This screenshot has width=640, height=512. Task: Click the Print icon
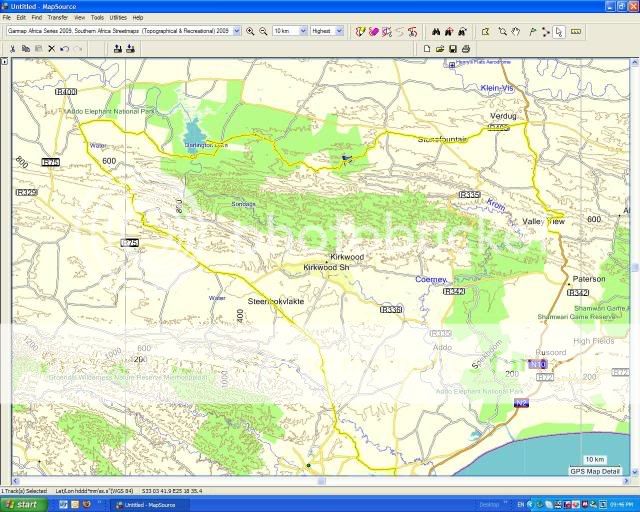pyautogui.click(x=466, y=49)
